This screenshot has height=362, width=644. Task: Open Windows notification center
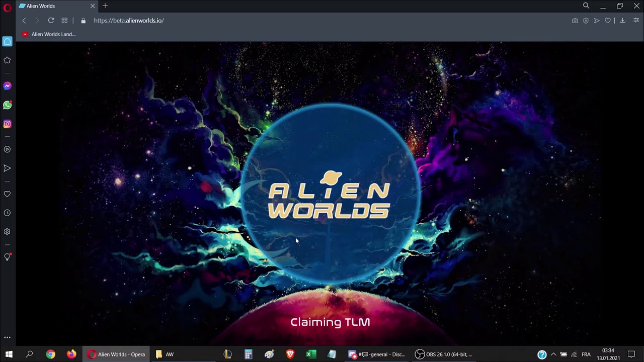[631, 354]
